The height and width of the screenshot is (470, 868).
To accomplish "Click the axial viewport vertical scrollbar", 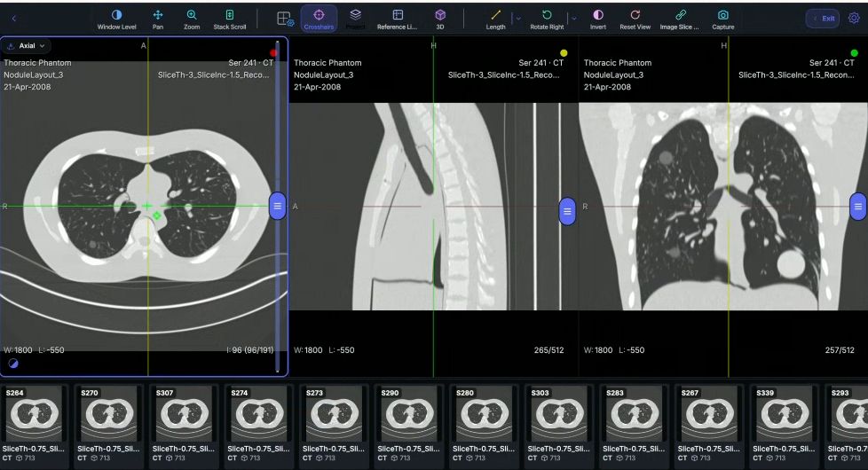I will pyautogui.click(x=278, y=206).
